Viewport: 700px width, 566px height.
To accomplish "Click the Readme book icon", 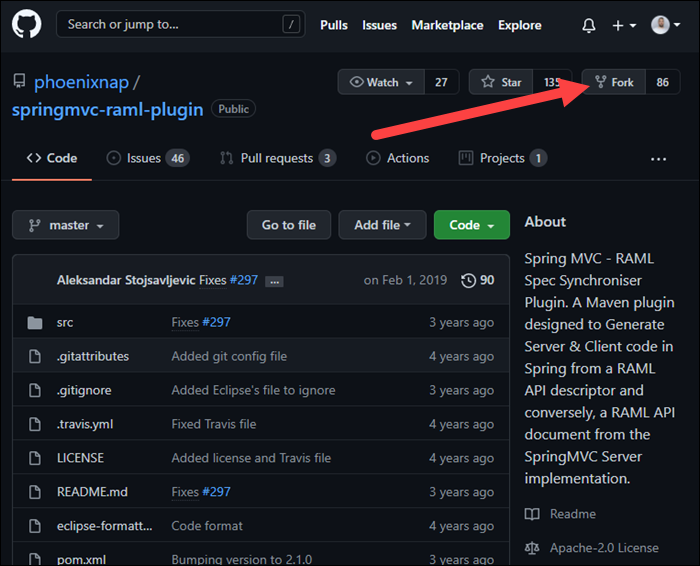I will (x=533, y=514).
